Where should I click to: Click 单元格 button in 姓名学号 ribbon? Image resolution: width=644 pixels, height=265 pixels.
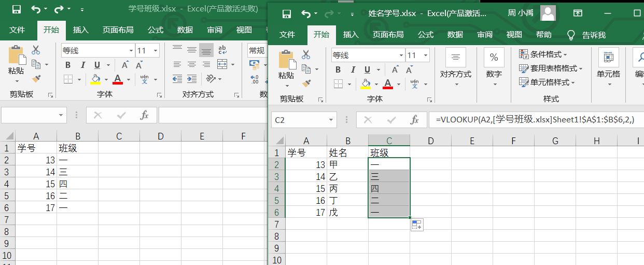608,67
